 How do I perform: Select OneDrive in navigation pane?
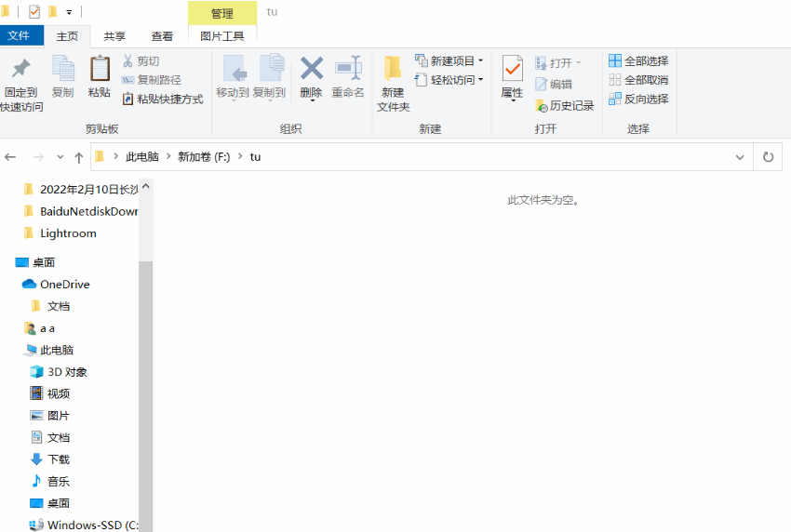click(56, 285)
